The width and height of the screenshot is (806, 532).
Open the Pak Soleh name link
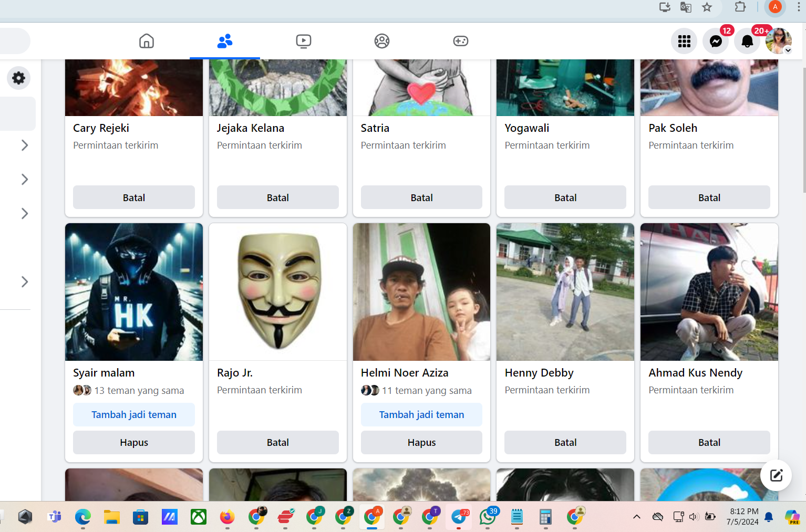(x=673, y=128)
